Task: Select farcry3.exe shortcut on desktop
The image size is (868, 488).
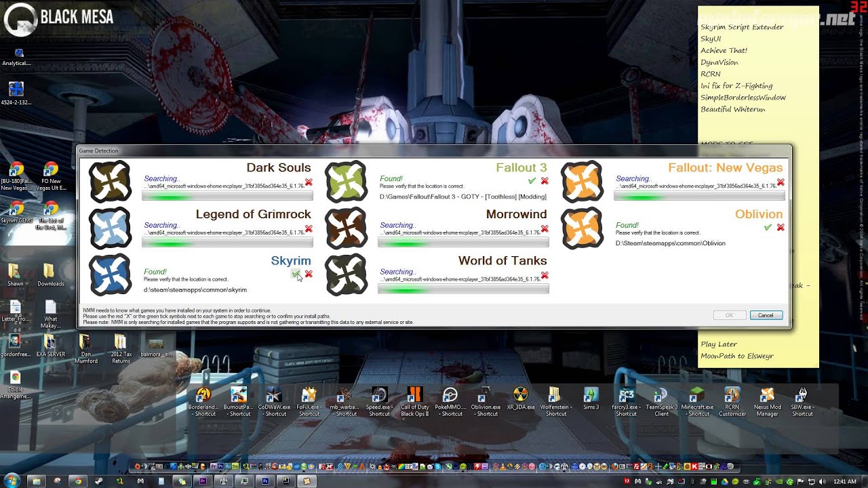Action: click(626, 402)
